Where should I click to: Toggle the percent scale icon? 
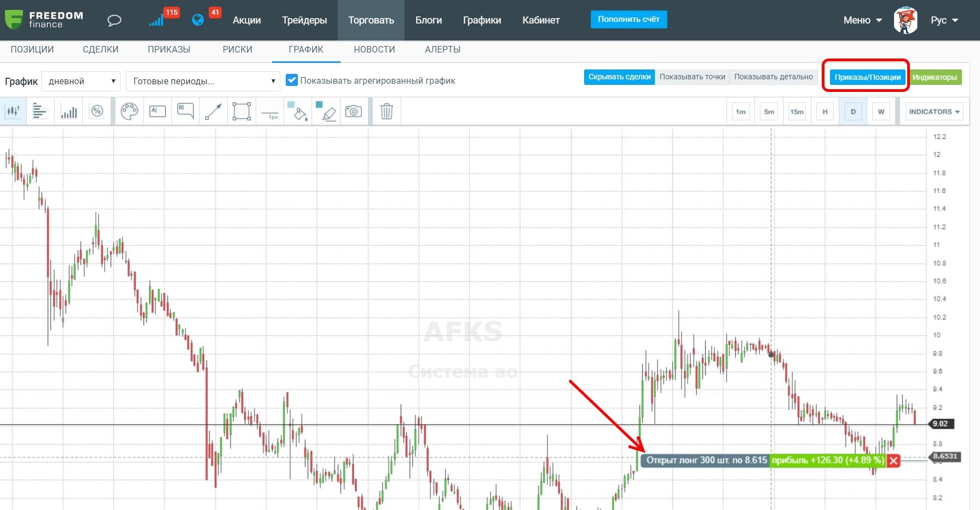97,112
